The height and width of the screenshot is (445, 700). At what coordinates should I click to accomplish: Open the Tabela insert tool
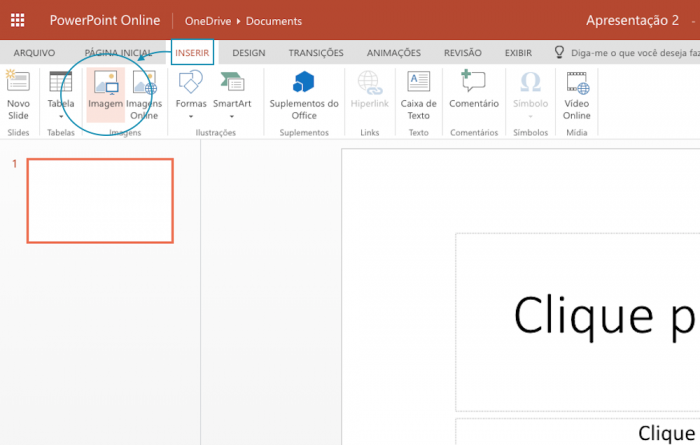[61, 96]
